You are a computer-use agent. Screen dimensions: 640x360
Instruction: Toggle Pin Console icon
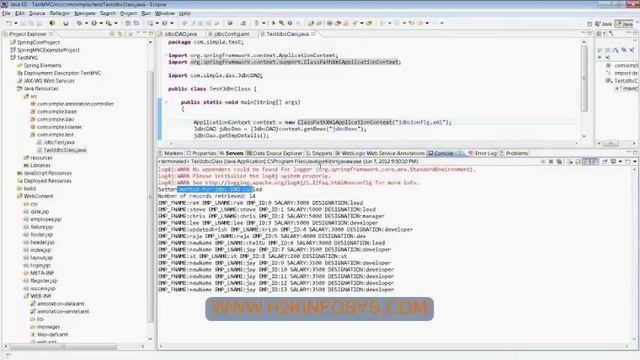pyautogui.click(x=605, y=162)
